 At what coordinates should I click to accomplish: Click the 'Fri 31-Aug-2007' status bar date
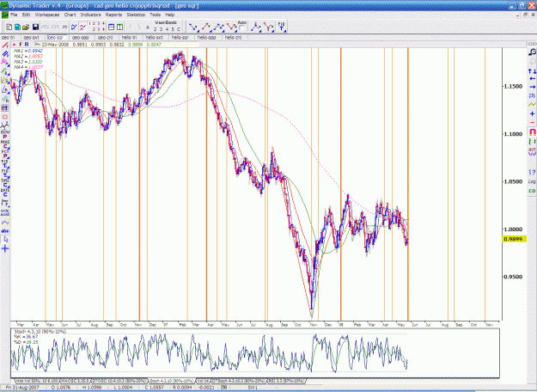click(x=22, y=388)
